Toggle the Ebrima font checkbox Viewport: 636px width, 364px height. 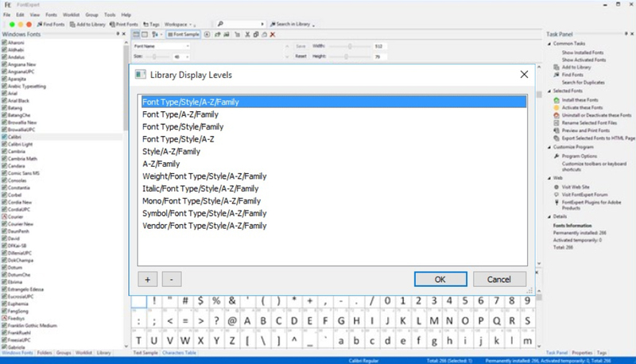(5, 282)
